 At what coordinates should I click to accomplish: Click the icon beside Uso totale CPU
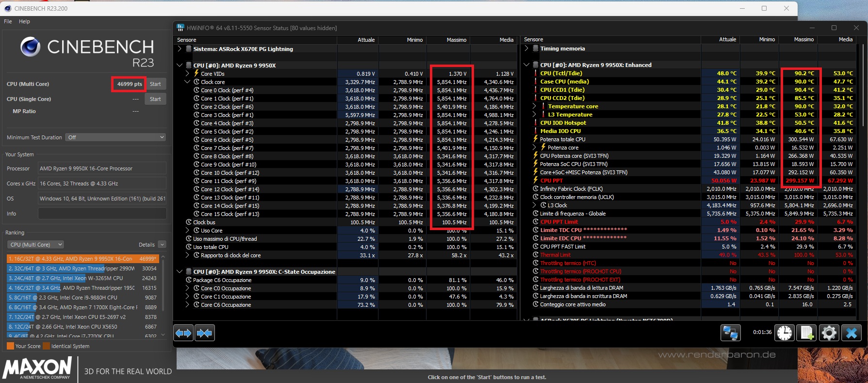[189, 247]
